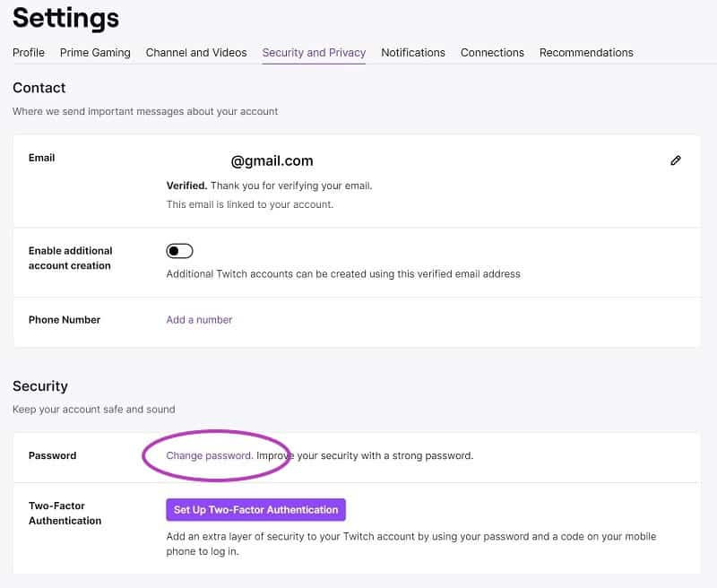Open the Profile tab
This screenshot has width=717, height=588.
[29, 53]
